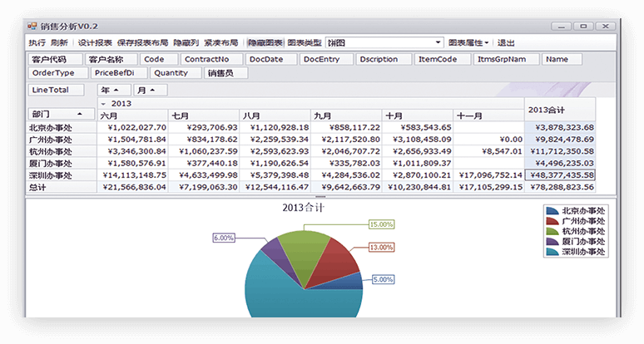The width and height of the screenshot is (644, 344).
Task: Click 刷新 to refresh the report
Action: coord(59,42)
